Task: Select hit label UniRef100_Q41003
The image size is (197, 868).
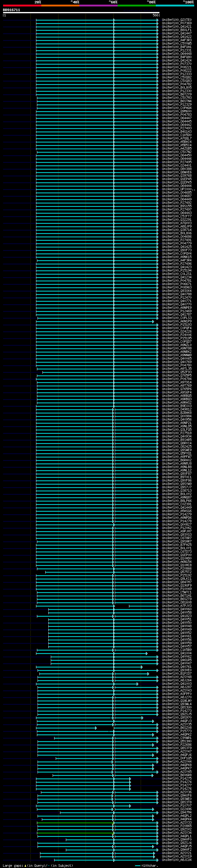Action: tap(177, 684)
